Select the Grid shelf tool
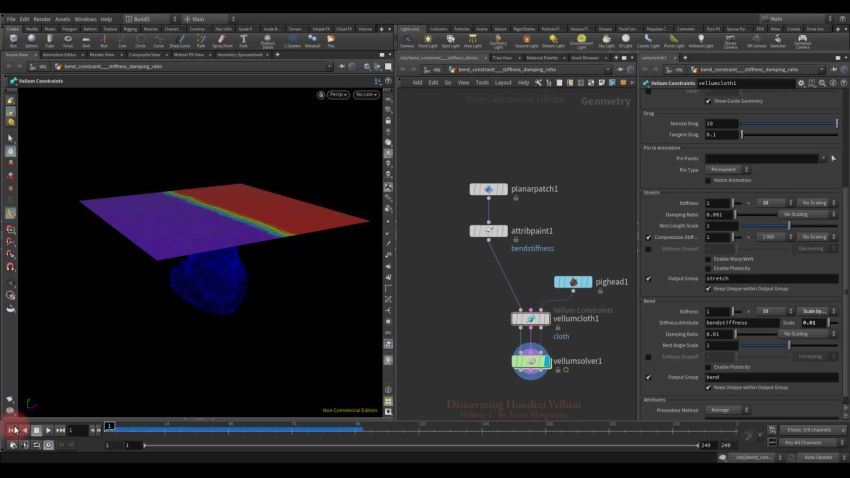The height and width of the screenshot is (478, 850). click(x=86, y=41)
